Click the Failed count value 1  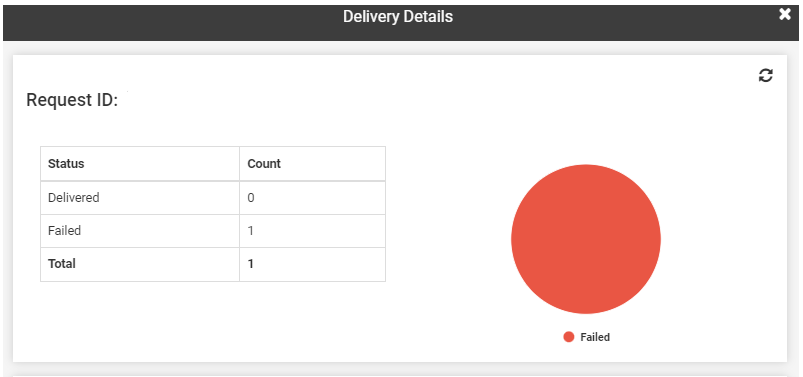tap(251, 231)
